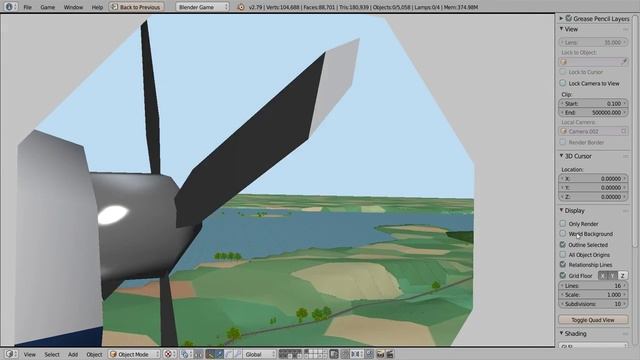Enable the Only Render checkbox
Screen dimensions: 640x360
pos(563,224)
